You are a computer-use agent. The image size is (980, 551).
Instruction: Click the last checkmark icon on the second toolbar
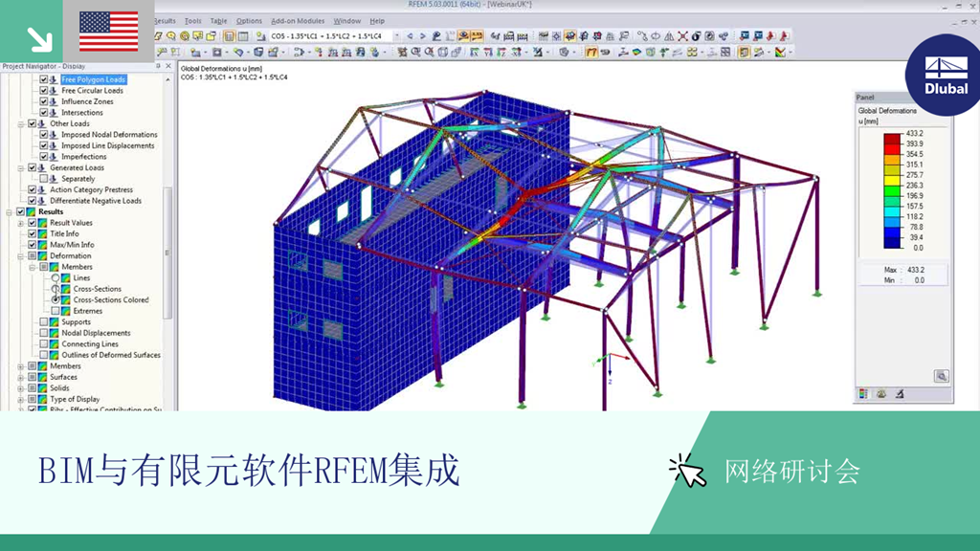point(780,53)
